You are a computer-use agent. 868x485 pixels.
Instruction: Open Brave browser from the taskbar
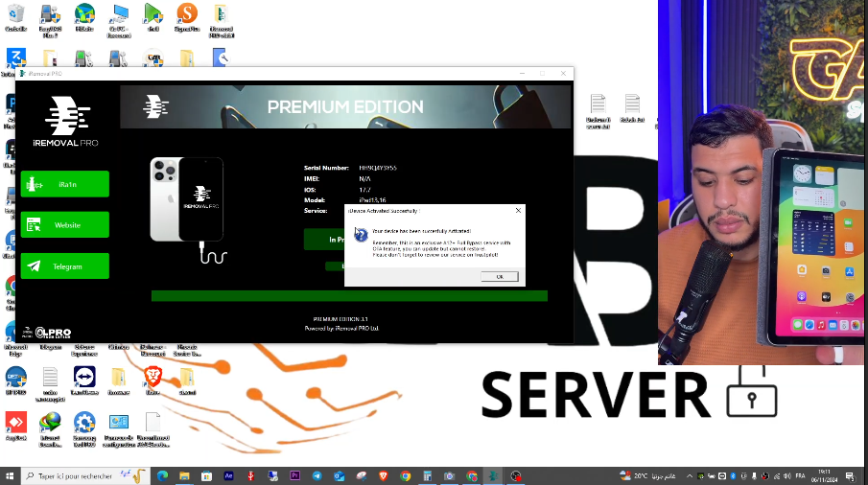(383, 475)
